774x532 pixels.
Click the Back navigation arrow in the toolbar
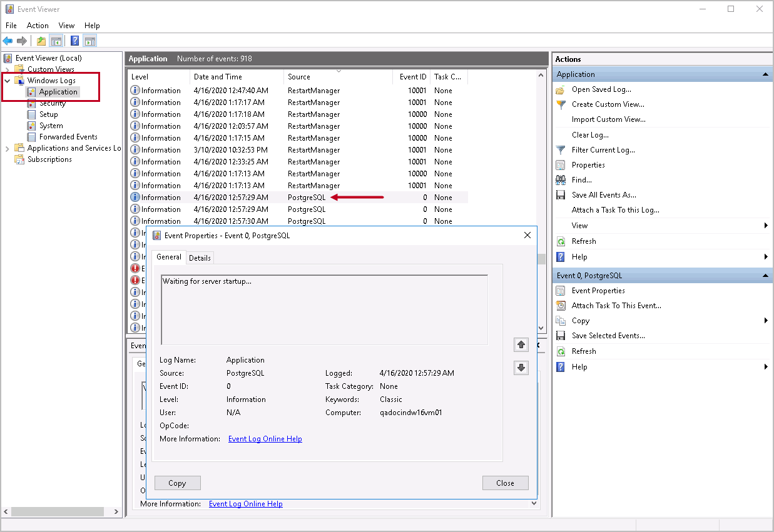pyautogui.click(x=8, y=40)
